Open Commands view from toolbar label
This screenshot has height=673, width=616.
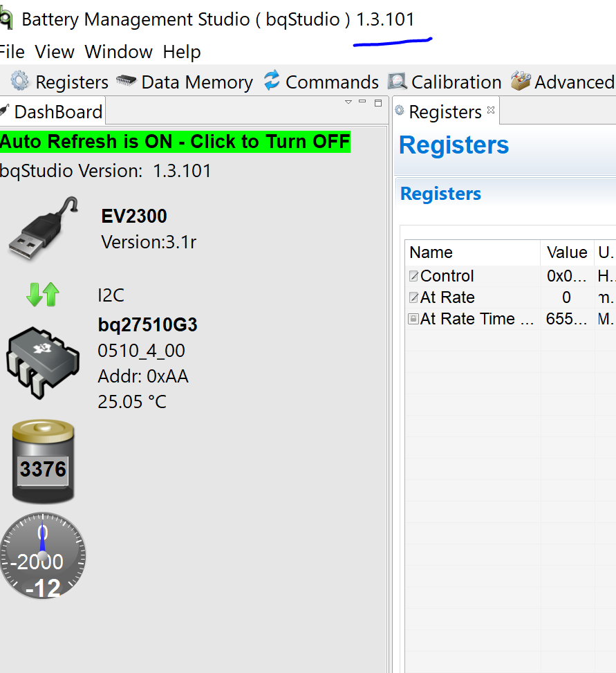332,82
